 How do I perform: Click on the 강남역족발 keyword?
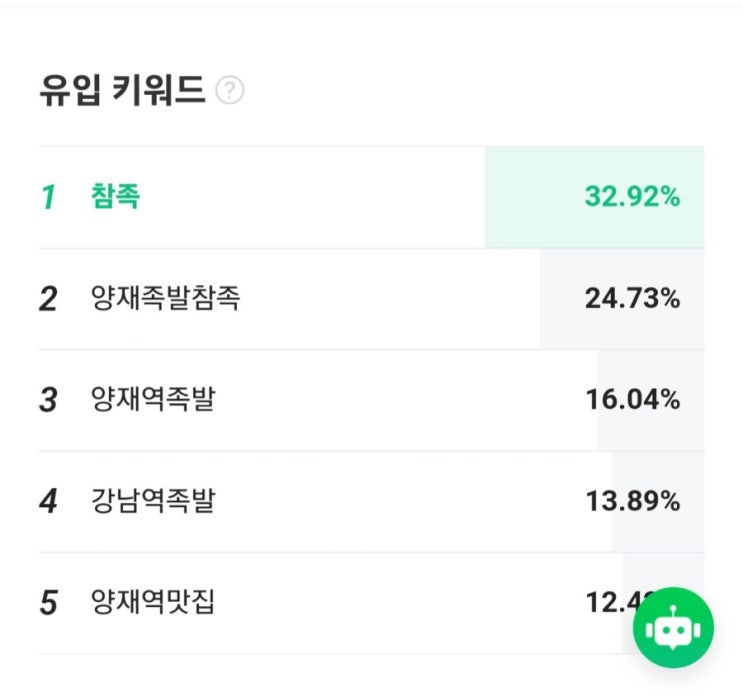[x=152, y=501]
